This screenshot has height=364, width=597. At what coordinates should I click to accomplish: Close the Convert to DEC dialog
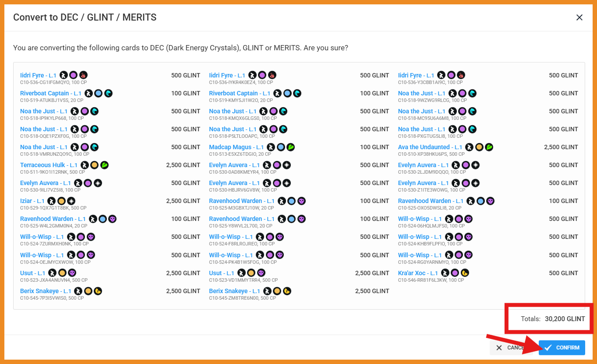[579, 17]
